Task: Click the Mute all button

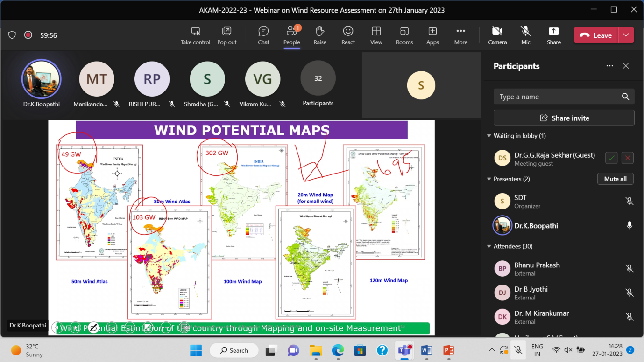Action: pyautogui.click(x=615, y=179)
